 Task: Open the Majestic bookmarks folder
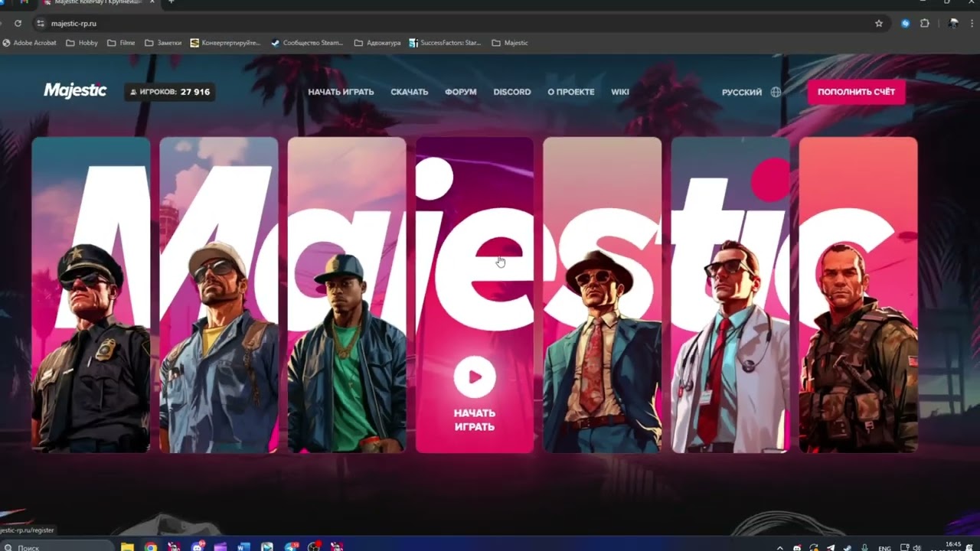(x=510, y=43)
